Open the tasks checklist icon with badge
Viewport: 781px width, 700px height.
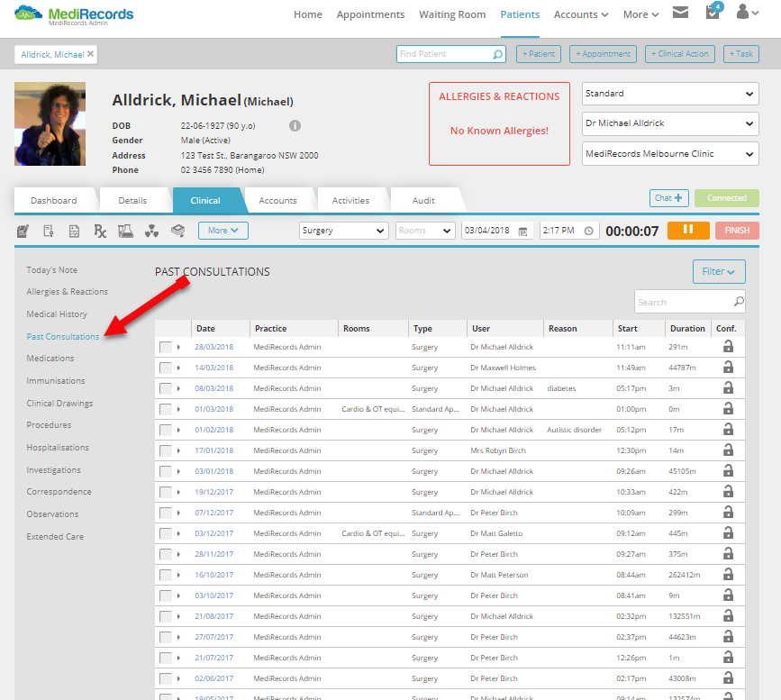713,11
